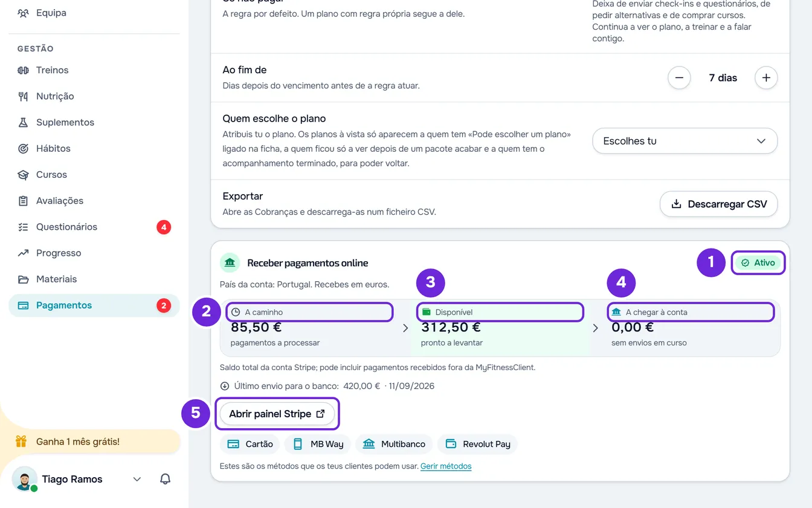The image size is (812, 508).
Task: Click the Avaliações clipboard icon
Action: [23, 201]
